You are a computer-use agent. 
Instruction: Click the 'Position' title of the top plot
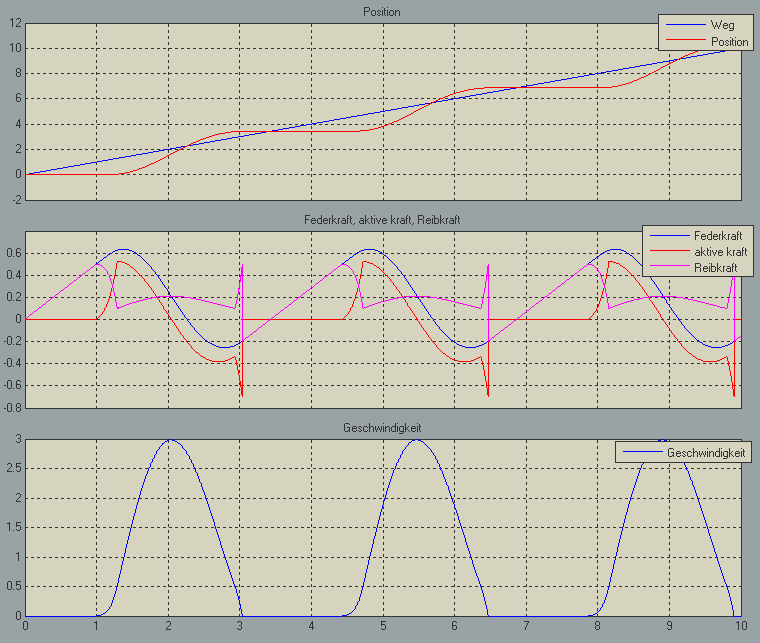381,12
